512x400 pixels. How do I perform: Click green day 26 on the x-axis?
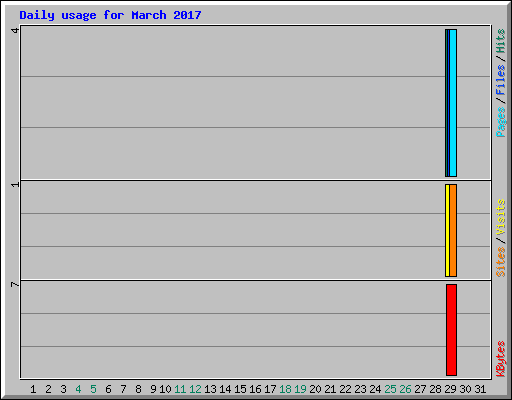point(405,389)
